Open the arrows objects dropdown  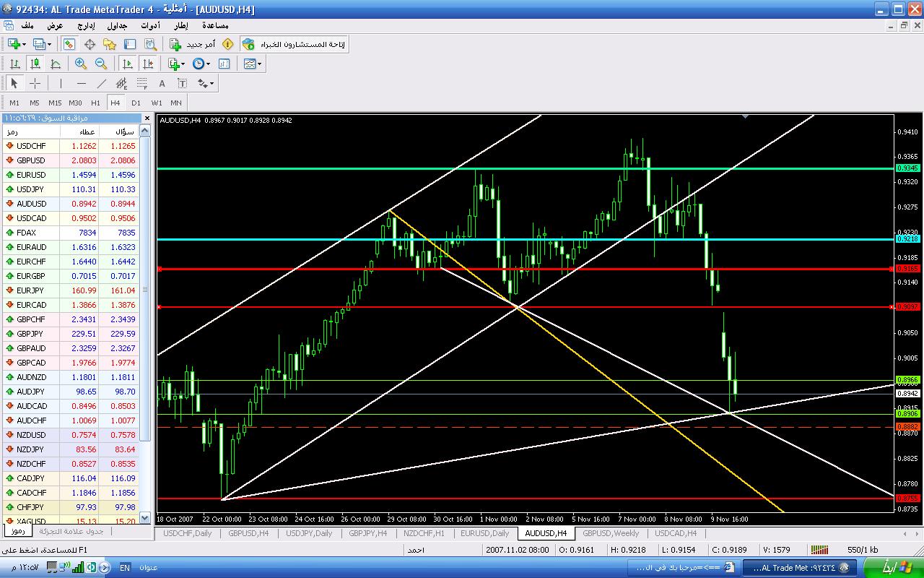(x=206, y=83)
